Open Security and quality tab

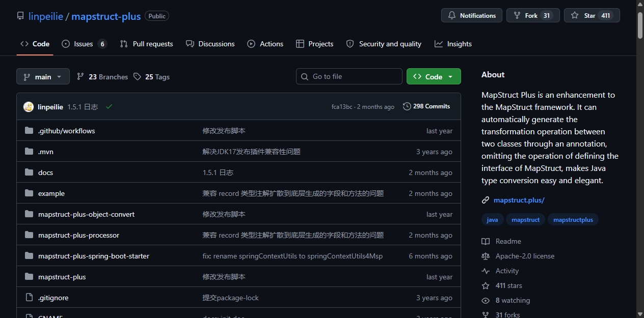[x=384, y=44]
